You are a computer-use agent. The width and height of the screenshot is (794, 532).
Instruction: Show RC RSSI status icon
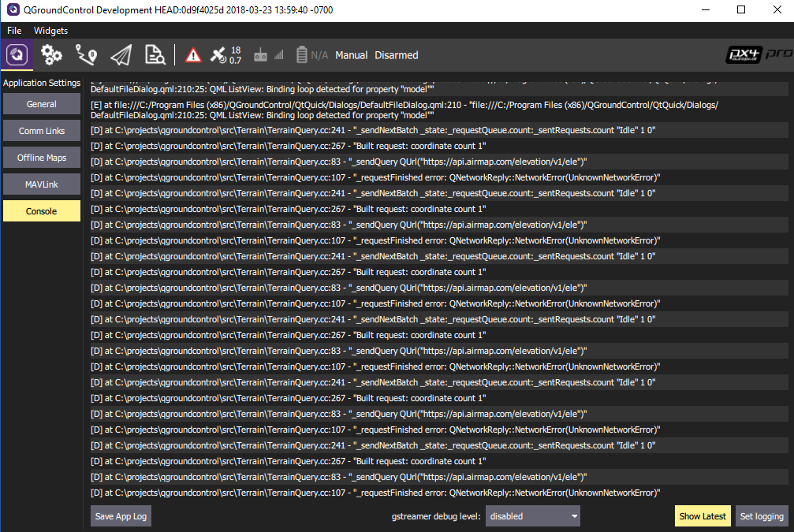click(260, 55)
